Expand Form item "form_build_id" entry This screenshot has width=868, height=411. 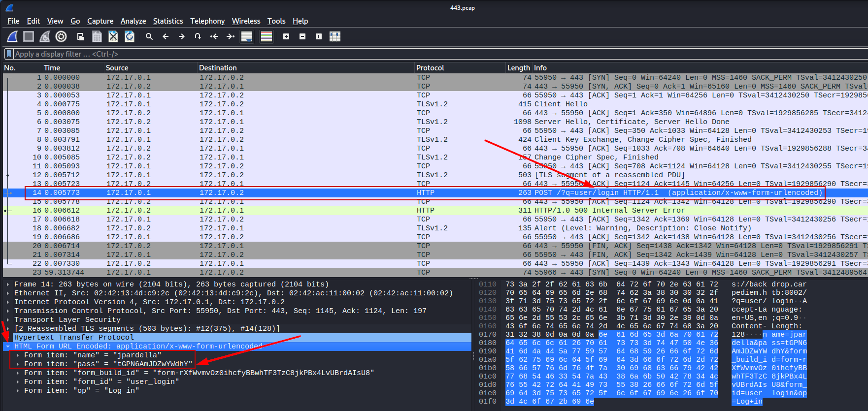pyautogui.click(x=18, y=373)
